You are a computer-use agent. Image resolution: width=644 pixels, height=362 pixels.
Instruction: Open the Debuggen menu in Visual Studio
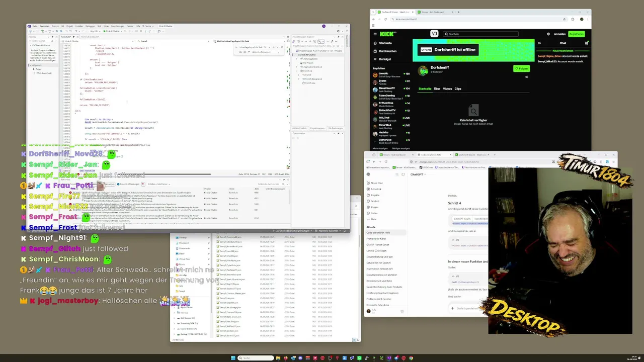(x=90, y=26)
